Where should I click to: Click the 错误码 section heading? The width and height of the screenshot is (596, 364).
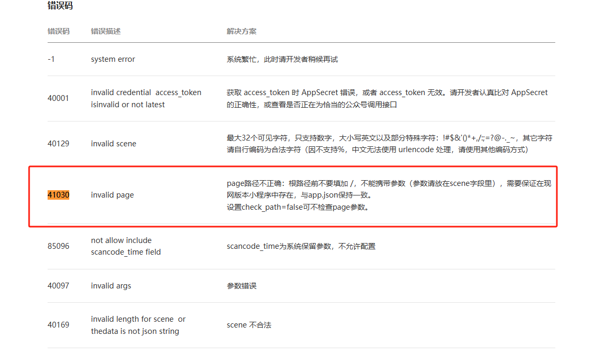[60, 6]
